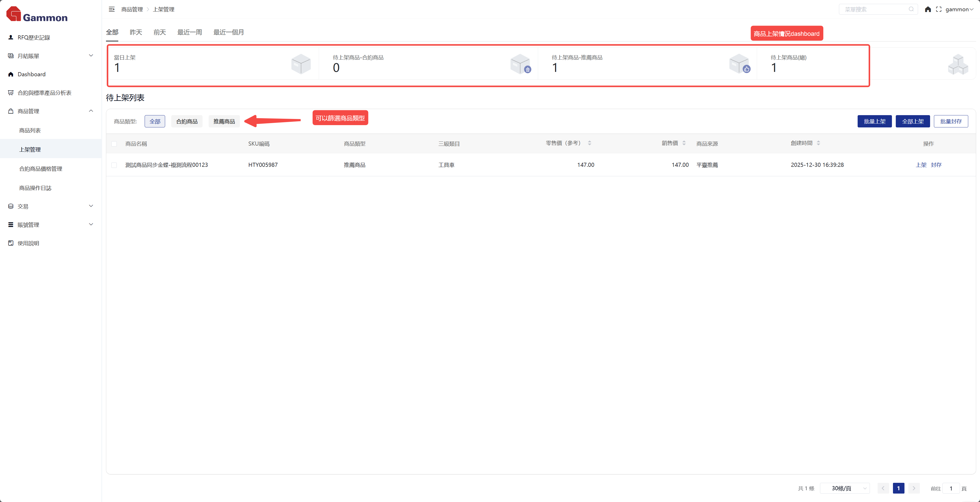
Task: Sort by 創建時間 column arrows
Action: click(818, 143)
